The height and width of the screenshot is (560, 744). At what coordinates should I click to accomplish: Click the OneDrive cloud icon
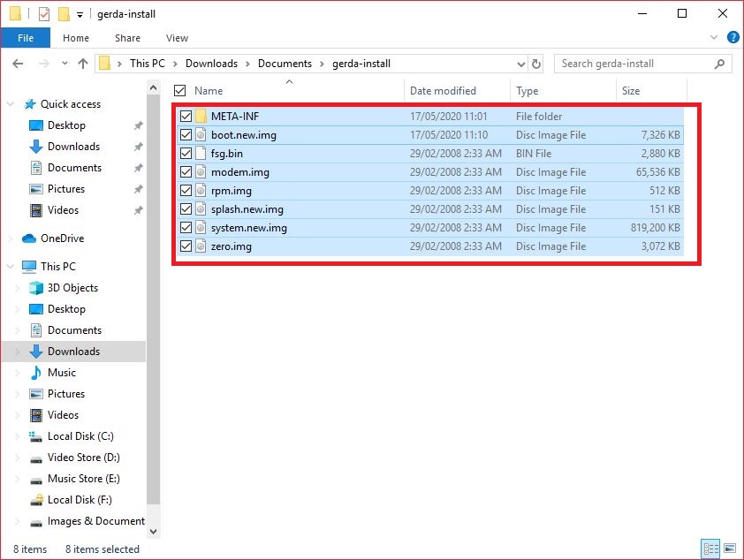click(x=29, y=238)
